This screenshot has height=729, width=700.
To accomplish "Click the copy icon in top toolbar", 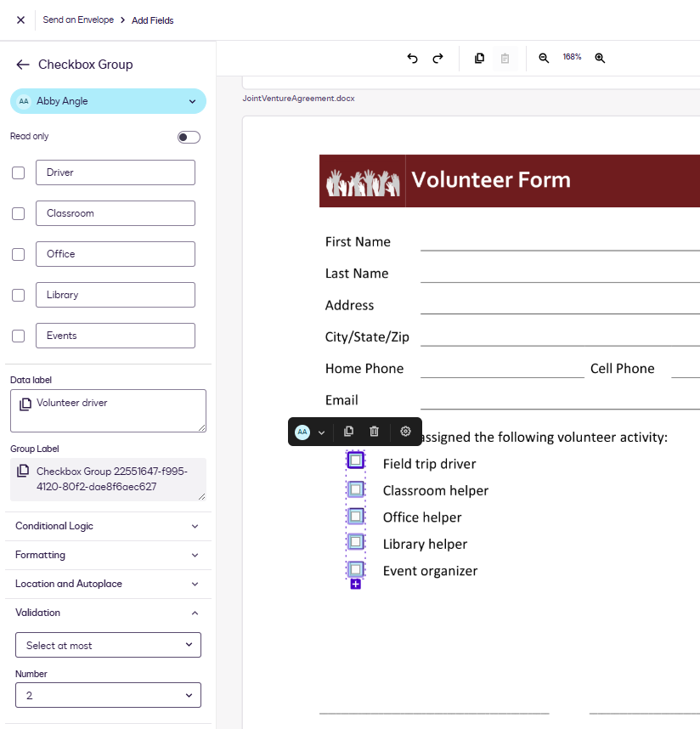I will [479, 59].
